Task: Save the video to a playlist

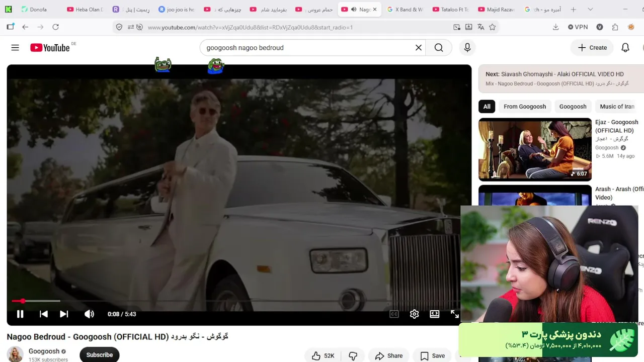Action: point(433,355)
